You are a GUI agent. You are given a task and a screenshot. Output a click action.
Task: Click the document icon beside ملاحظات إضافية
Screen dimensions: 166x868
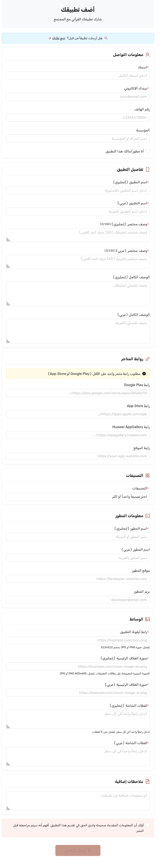pyautogui.click(x=147, y=781)
